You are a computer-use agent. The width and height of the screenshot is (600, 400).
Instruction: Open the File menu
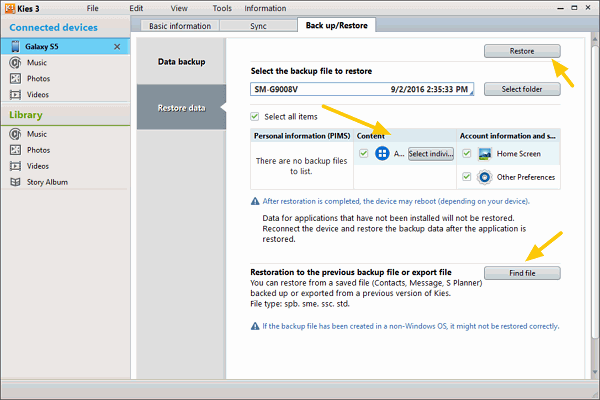pos(92,8)
